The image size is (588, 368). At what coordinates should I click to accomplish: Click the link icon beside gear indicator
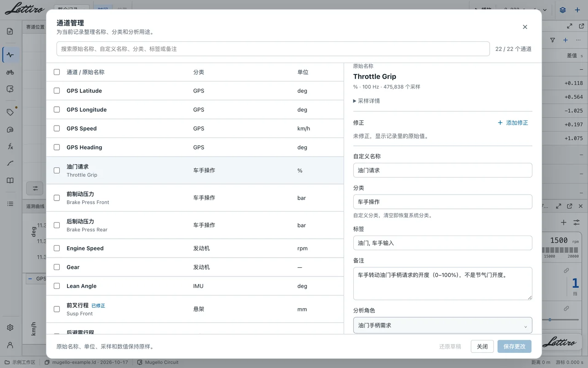pos(566,270)
